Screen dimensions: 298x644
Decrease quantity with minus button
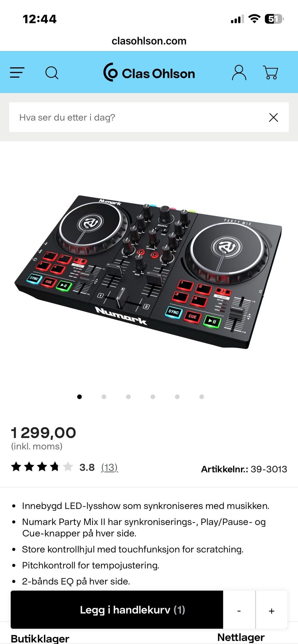(x=239, y=611)
